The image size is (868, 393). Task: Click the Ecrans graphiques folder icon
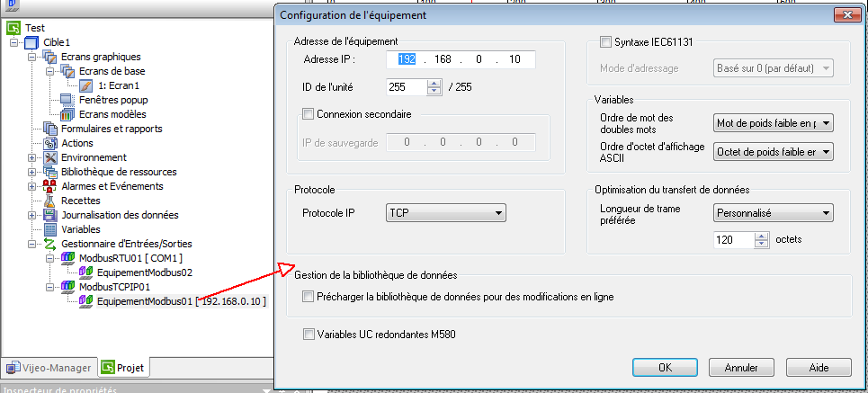click(x=50, y=57)
